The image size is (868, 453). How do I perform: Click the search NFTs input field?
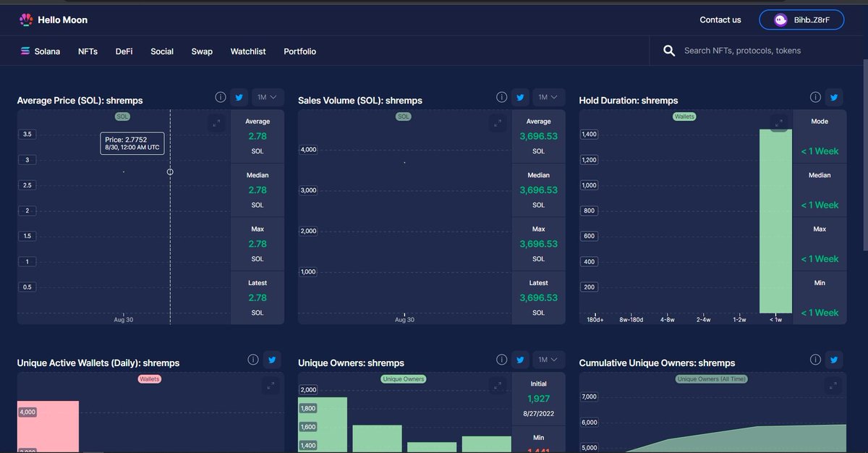pyautogui.click(x=745, y=51)
